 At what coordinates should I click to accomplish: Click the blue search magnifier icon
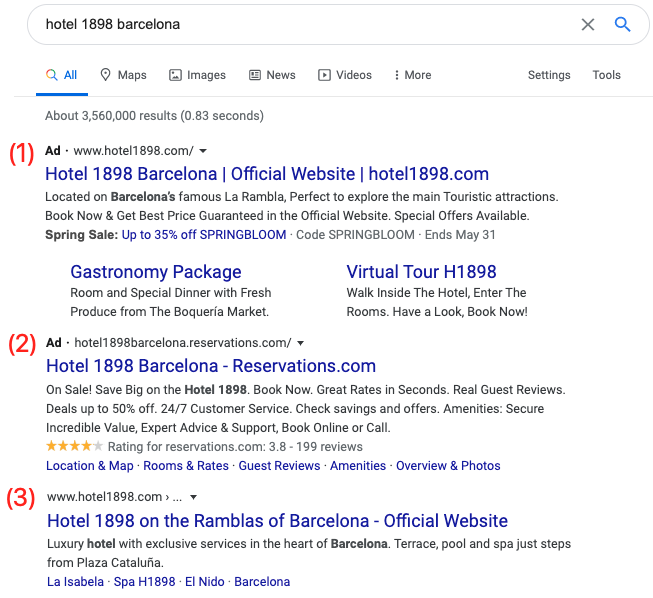pos(623,24)
